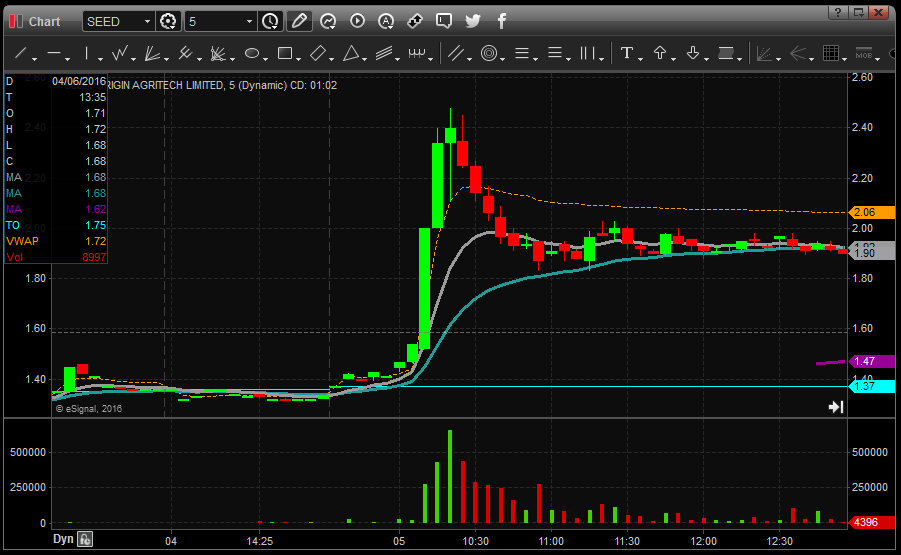Click the replay play button icon
Image resolution: width=901 pixels, height=555 pixels.
click(x=357, y=21)
